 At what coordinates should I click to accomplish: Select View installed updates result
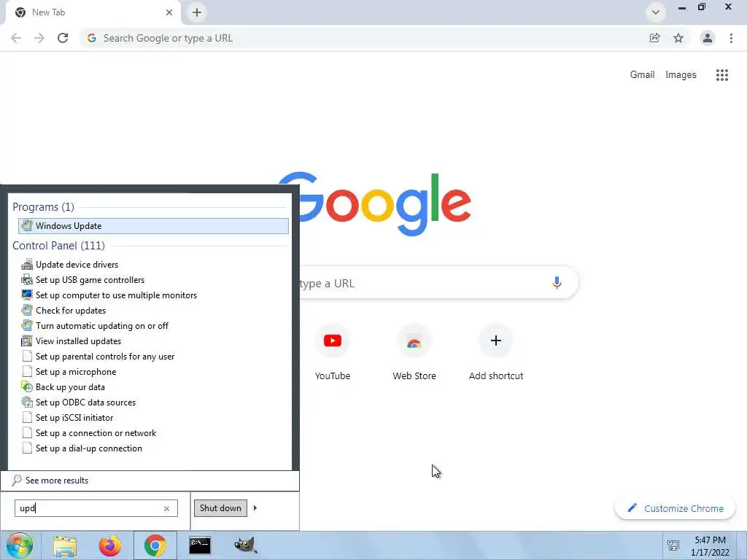(78, 341)
